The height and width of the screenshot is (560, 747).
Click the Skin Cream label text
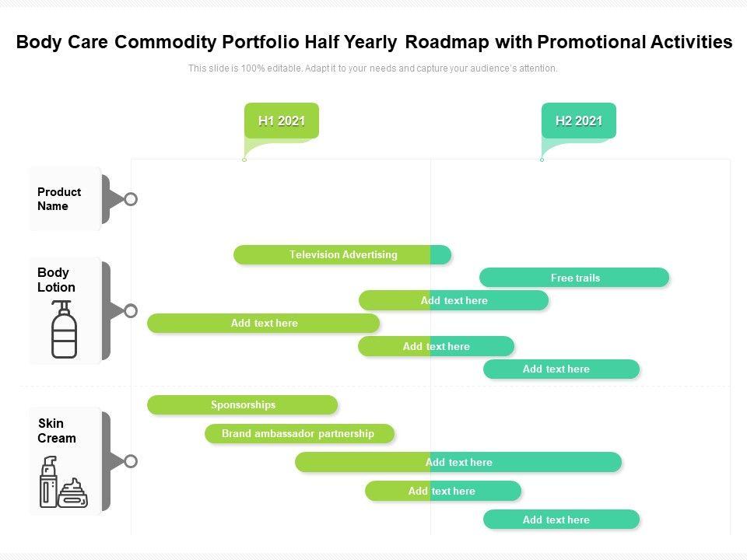pyautogui.click(x=57, y=431)
